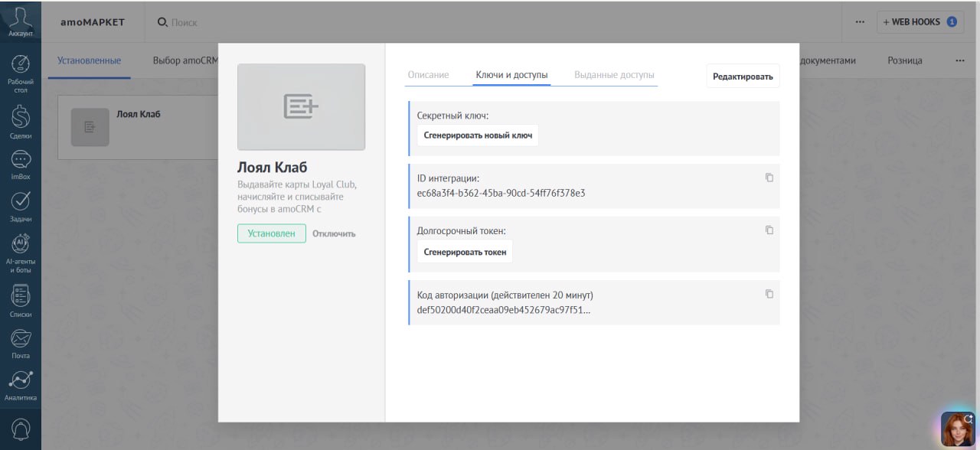Image resolution: width=980 pixels, height=450 pixels.
Task: Focus the Поиск search field
Action: tap(184, 22)
